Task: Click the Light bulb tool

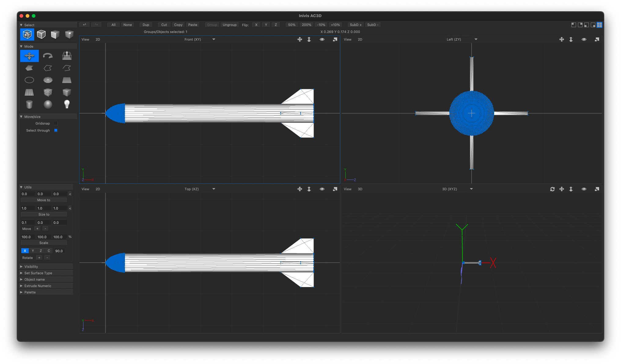Action: tap(67, 104)
